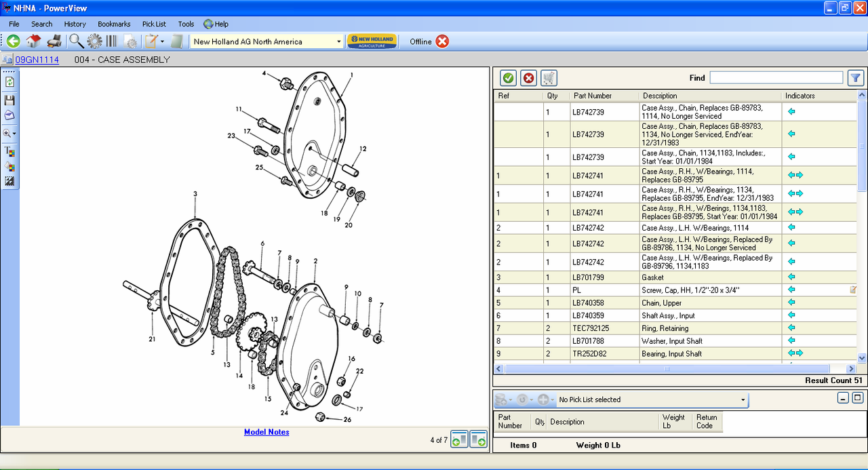Image resolution: width=868 pixels, height=470 pixels.
Task: Click the Print icon in the toolbar
Action: pos(54,41)
